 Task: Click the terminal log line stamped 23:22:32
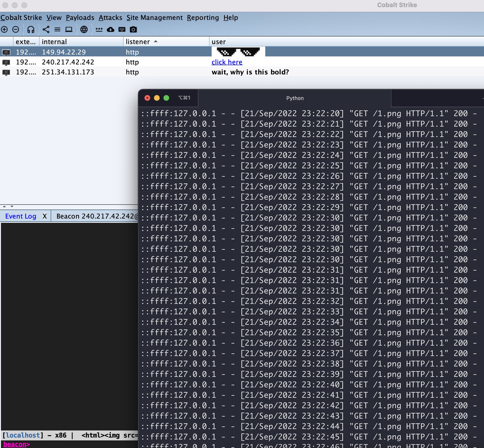(x=309, y=301)
